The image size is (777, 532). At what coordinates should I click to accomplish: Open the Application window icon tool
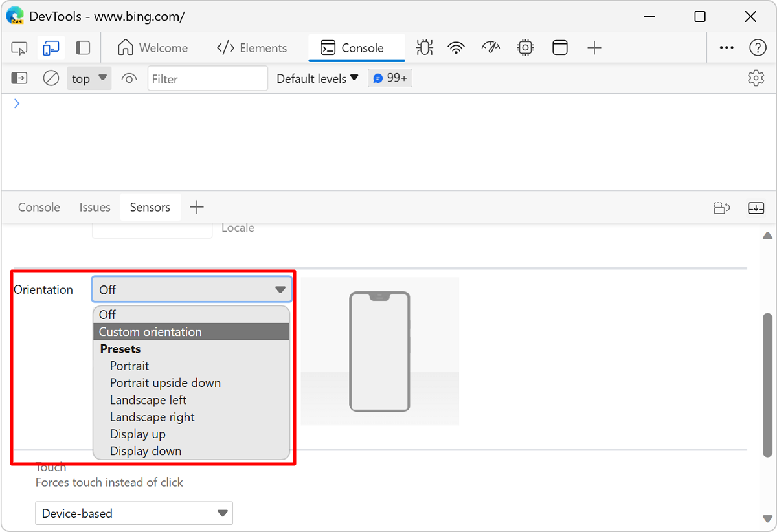pyautogui.click(x=560, y=48)
